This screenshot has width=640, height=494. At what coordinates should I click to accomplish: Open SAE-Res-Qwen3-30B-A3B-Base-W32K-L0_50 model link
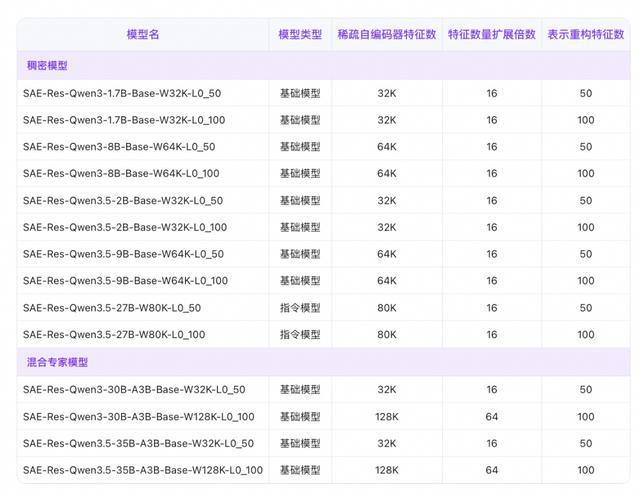pos(134,390)
